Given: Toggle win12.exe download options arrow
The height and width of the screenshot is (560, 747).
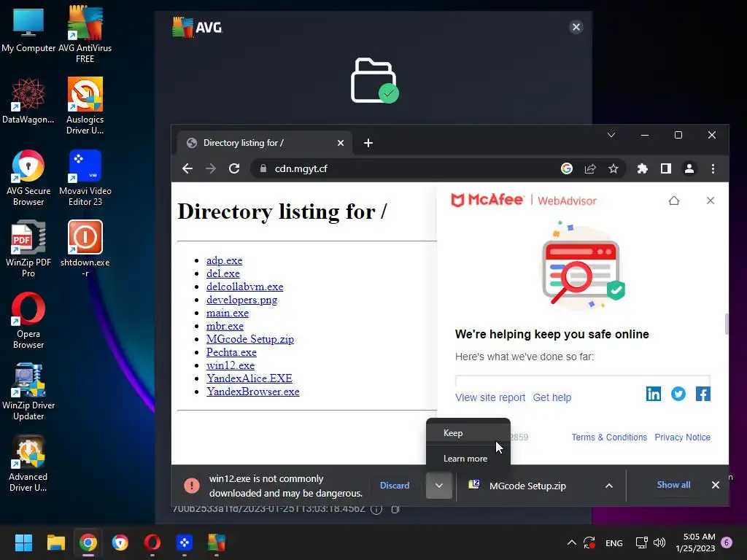Looking at the screenshot, I should 438,486.
